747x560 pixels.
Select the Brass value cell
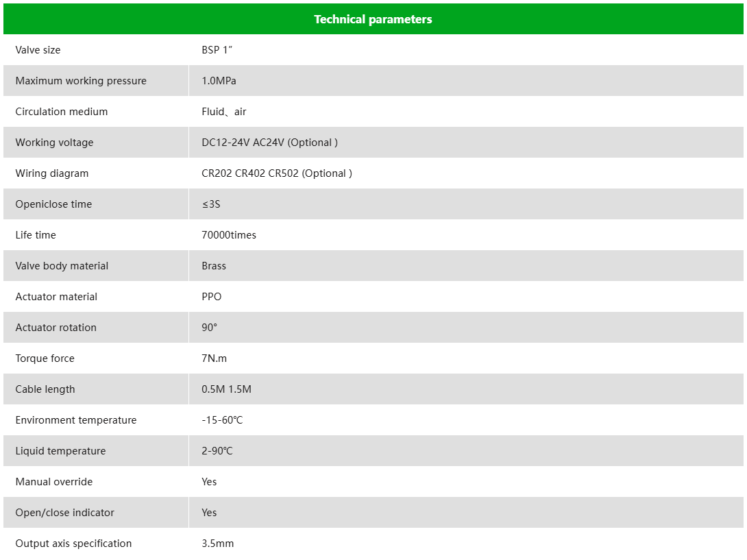coord(214,266)
